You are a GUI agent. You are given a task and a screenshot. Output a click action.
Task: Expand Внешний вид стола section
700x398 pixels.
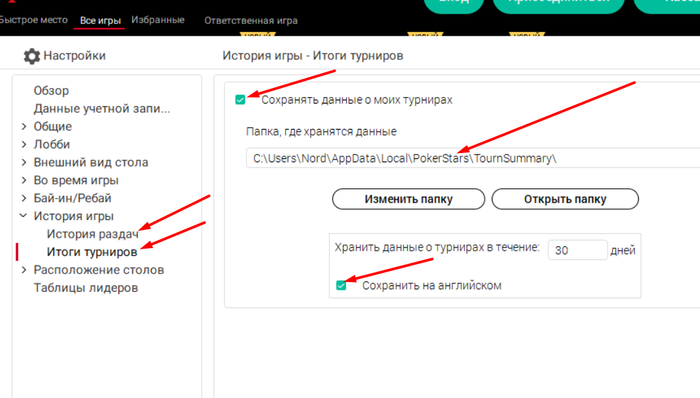pyautogui.click(x=24, y=162)
